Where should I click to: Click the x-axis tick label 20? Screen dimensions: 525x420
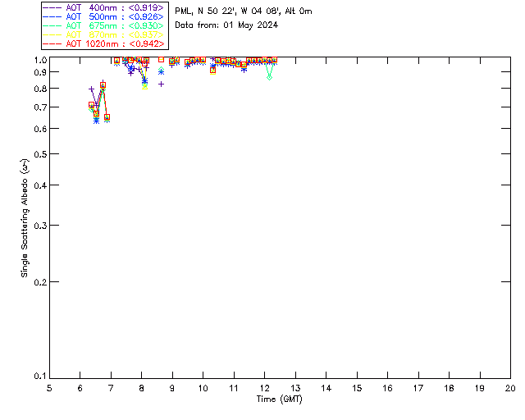(510, 388)
